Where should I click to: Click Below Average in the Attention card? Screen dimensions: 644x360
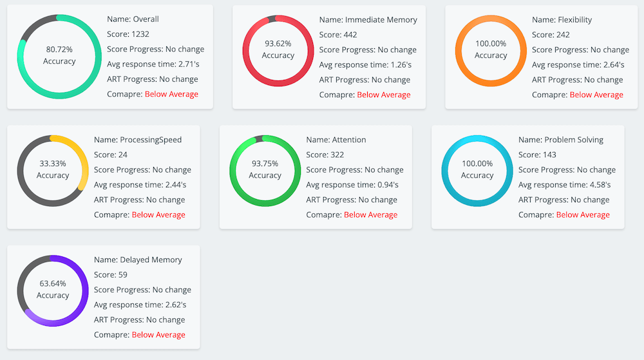(370, 214)
